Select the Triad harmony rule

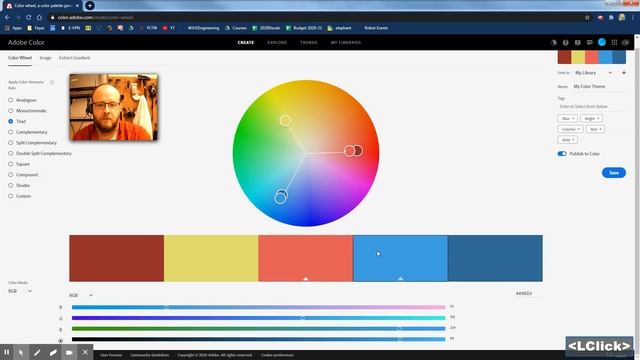pos(17,121)
